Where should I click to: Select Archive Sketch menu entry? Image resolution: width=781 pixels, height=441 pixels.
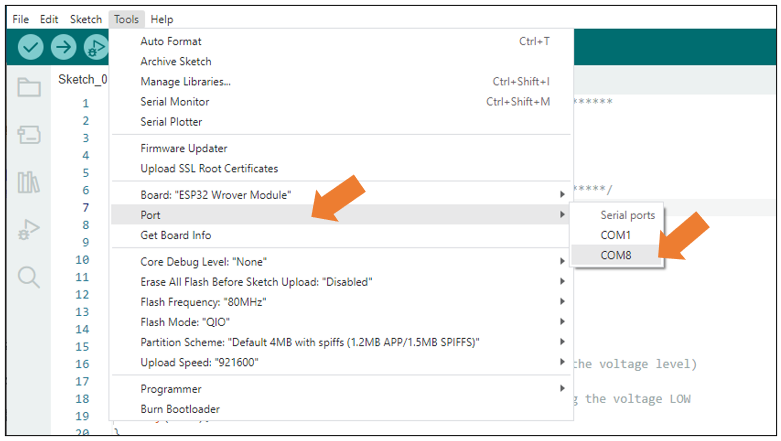(342, 61)
